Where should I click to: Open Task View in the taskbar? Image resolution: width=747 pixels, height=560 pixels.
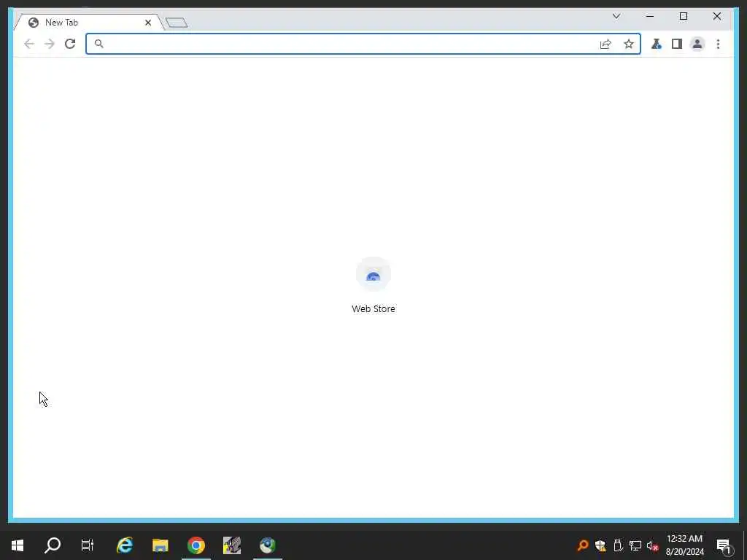pyautogui.click(x=88, y=545)
